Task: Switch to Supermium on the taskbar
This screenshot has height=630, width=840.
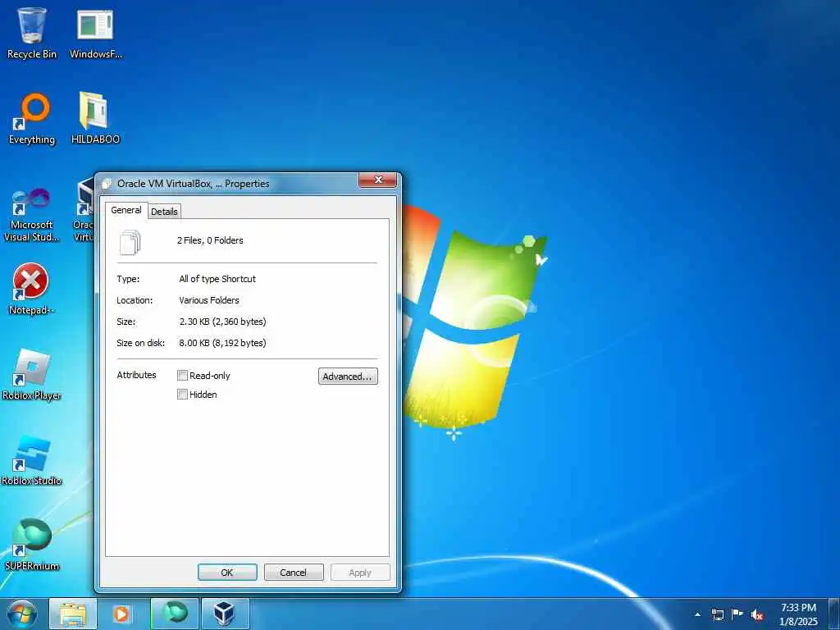Action: (175, 614)
